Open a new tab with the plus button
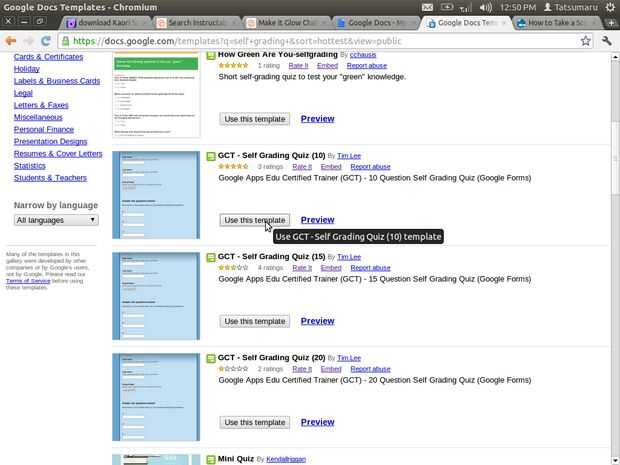The image size is (620, 465). [611, 23]
